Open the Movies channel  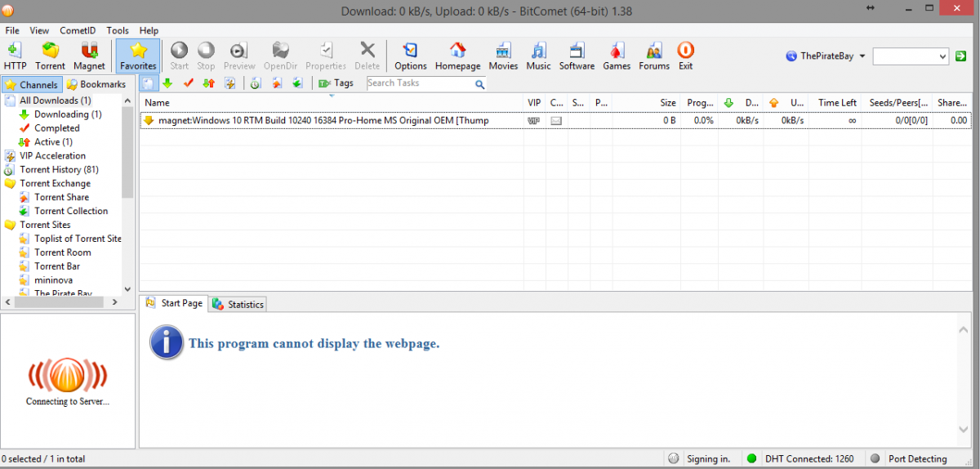tap(504, 56)
